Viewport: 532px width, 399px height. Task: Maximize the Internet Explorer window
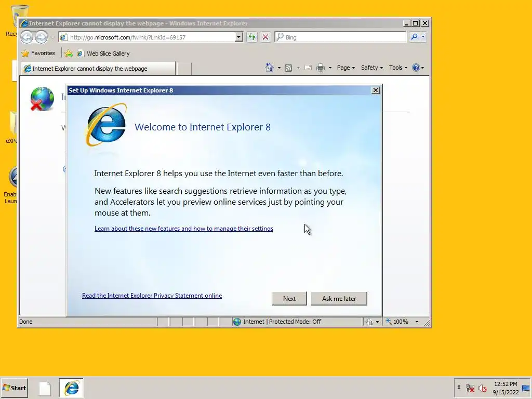[x=416, y=23]
